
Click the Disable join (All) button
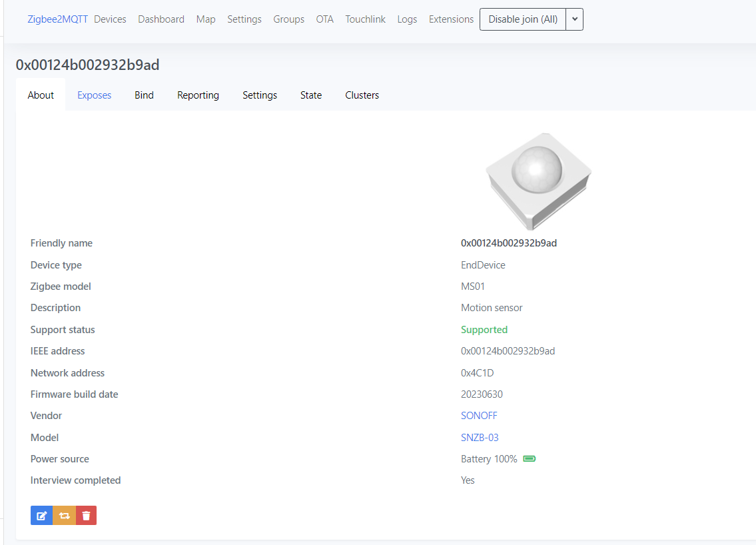coord(523,19)
